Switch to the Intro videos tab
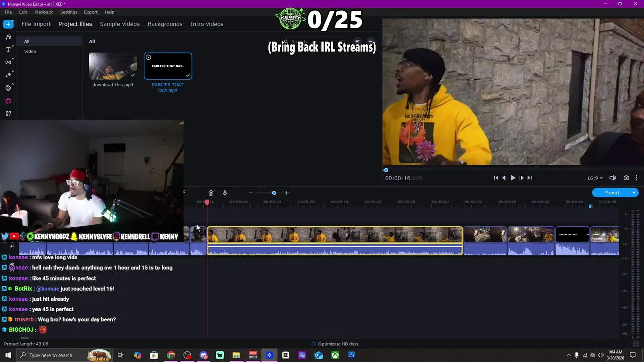644x362 pixels. (x=207, y=24)
